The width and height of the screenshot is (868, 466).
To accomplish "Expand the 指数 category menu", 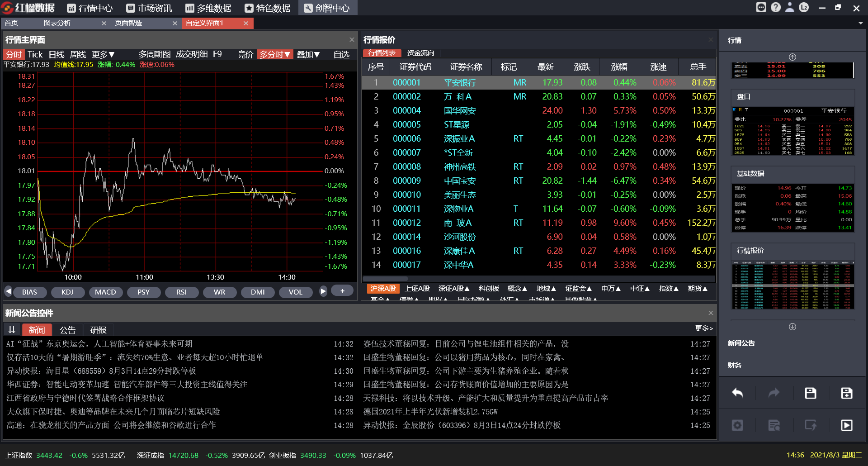I will click(669, 288).
